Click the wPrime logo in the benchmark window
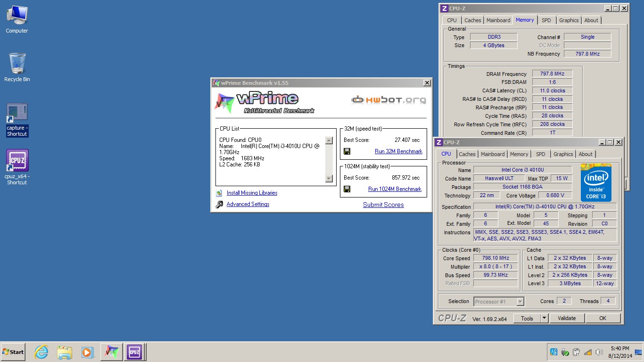644x362 pixels. click(264, 103)
